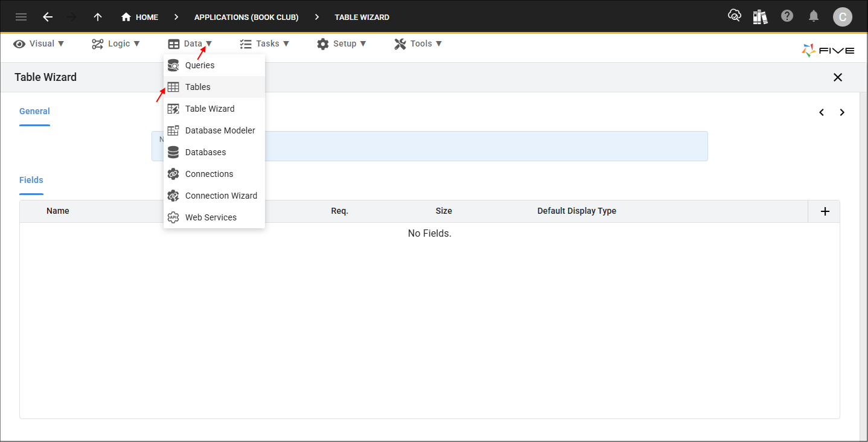Click the Req. column header
This screenshot has width=868, height=442.
[x=340, y=211]
